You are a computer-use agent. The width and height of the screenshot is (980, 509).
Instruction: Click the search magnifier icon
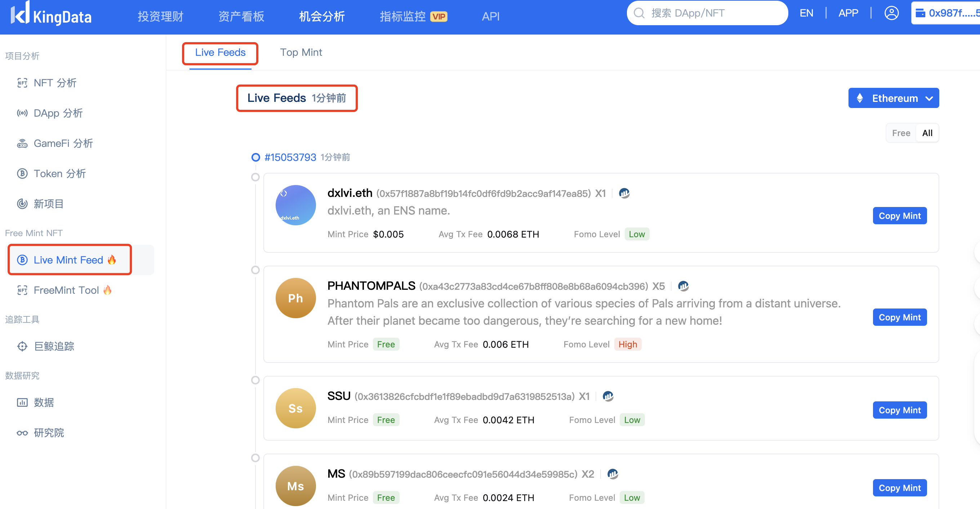[639, 13]
